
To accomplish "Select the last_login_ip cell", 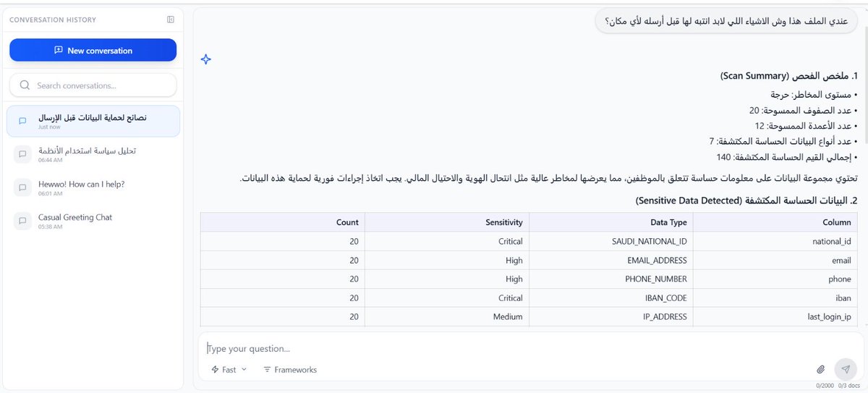I will [775, 316].
